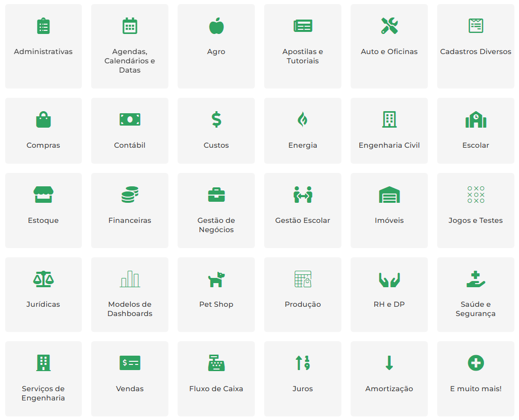Open the Engenharia Civil category
The height and width of the screenshot is (420, 519).
389,145
